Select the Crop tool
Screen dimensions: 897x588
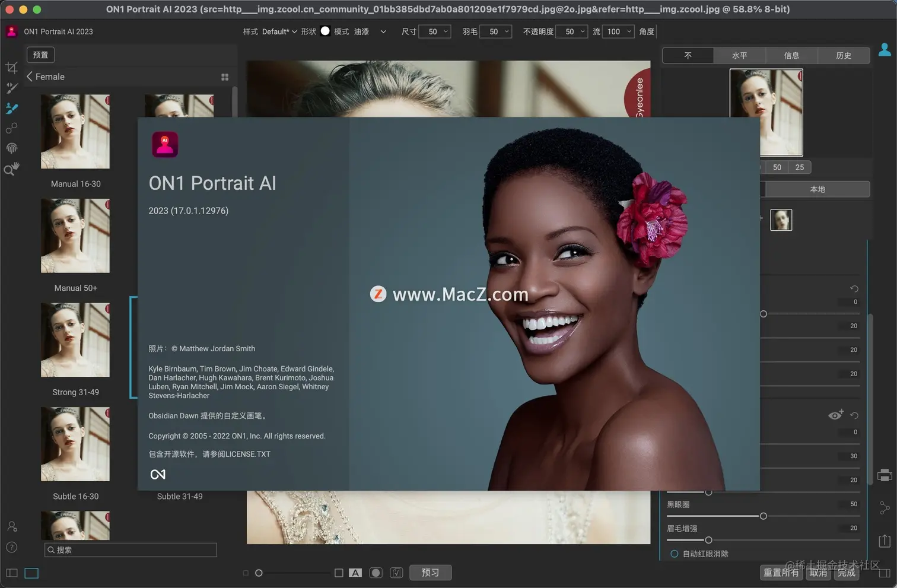pyautogui.click(x=11, y=68)
